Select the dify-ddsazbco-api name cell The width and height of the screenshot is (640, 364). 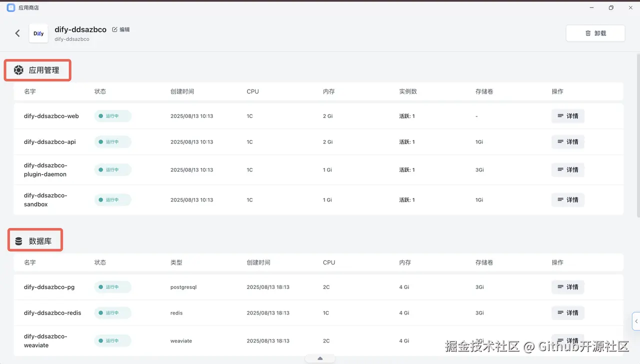click(50, 142)
